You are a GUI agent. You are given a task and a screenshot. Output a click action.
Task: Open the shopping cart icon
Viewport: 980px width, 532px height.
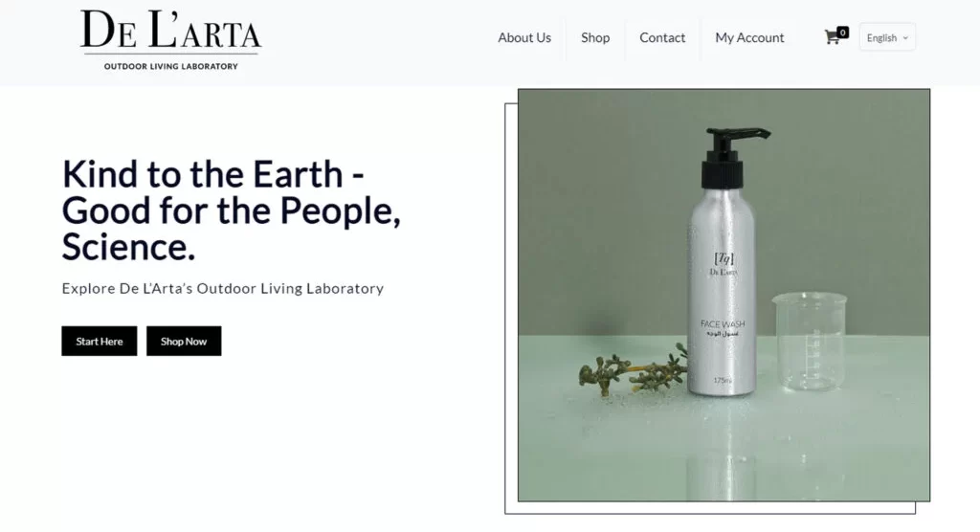coord(832,37)
